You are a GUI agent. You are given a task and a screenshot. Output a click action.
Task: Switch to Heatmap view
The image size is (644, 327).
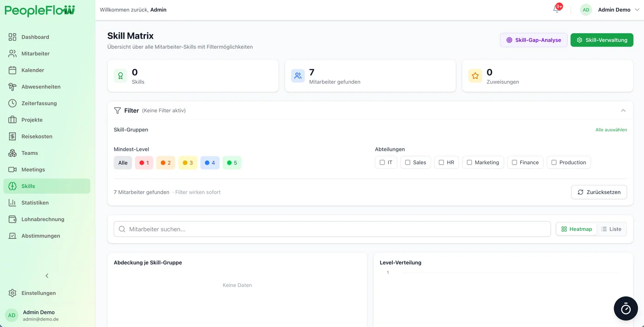[x=577, y=229]
